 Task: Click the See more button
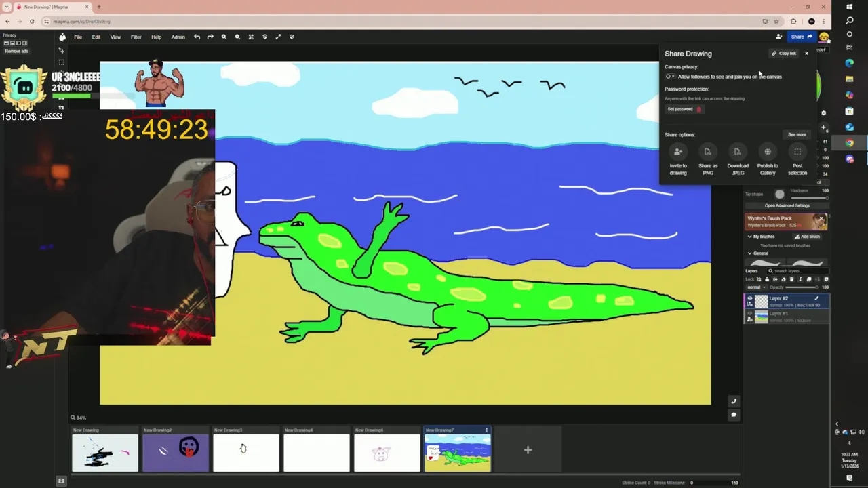(797, 134)
